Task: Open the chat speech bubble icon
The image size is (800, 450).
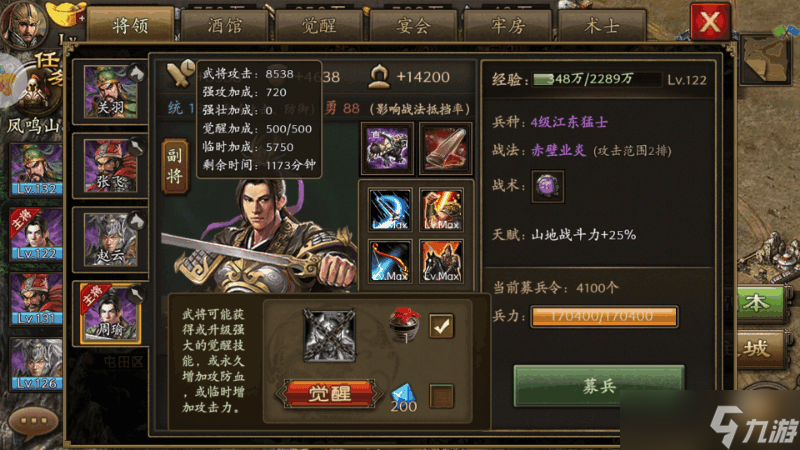Action: pyautogui.click(x=34, y=422)
